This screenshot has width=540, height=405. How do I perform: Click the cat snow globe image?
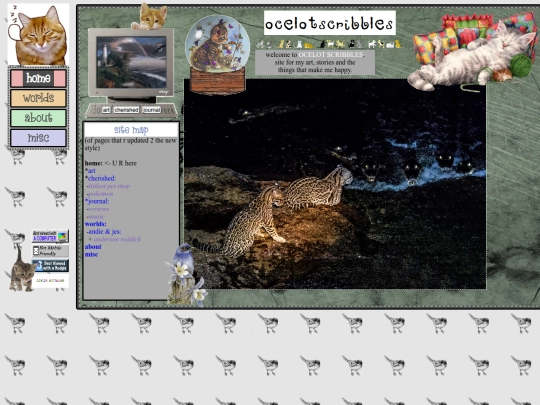click(x=217, y=54)
